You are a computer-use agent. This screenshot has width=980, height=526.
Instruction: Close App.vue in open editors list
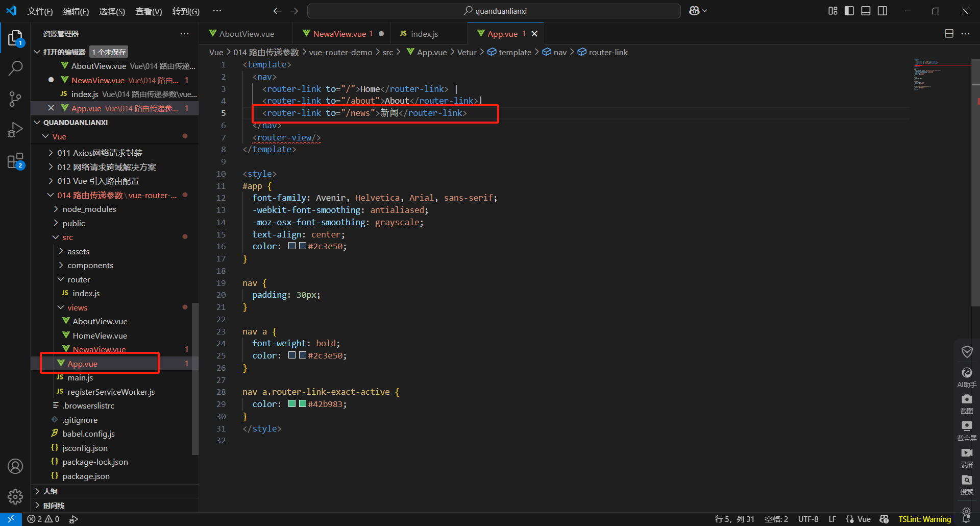coord(51,108)
